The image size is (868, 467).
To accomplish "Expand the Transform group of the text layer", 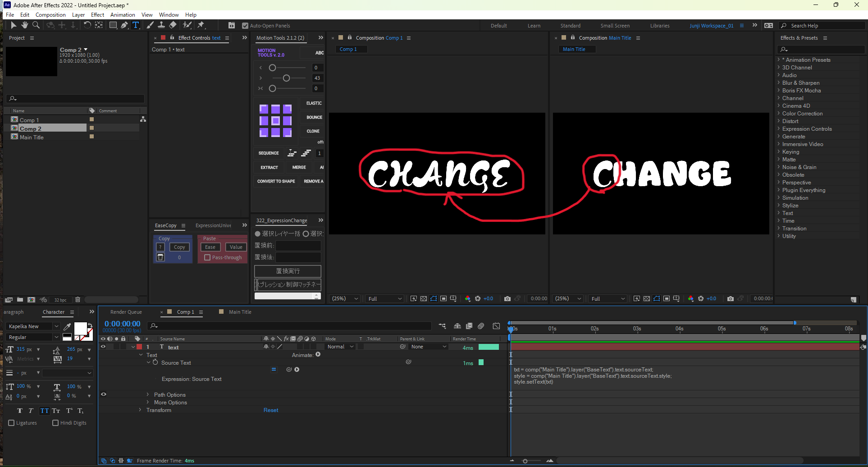I will tap(140, 410).
